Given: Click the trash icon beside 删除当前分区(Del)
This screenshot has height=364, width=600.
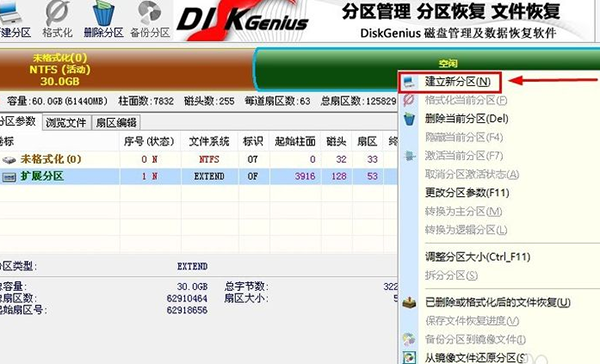Looking at the screenshot, I should pyautogui.click(x=409, y=119).
